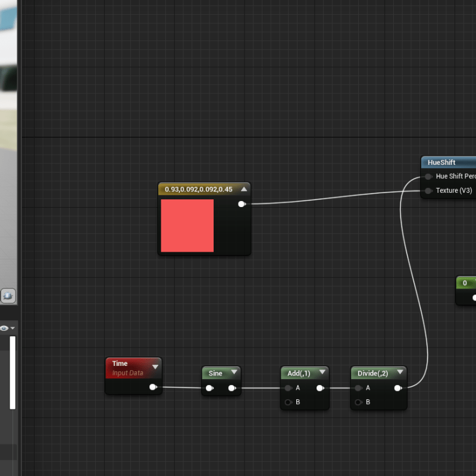
Task: Click the Time node output pin
Action: [153, 387]
